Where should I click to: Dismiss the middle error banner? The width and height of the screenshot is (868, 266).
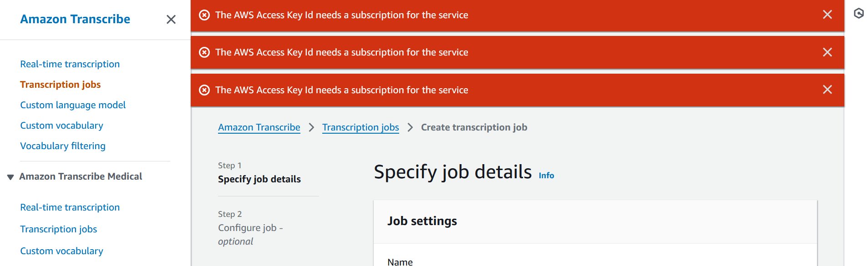(x=827, y=52)
